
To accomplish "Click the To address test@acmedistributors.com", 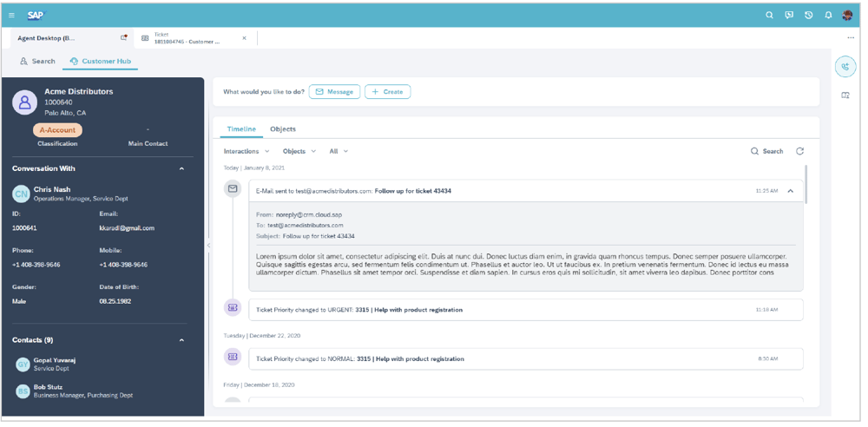I will click(306, 226).
